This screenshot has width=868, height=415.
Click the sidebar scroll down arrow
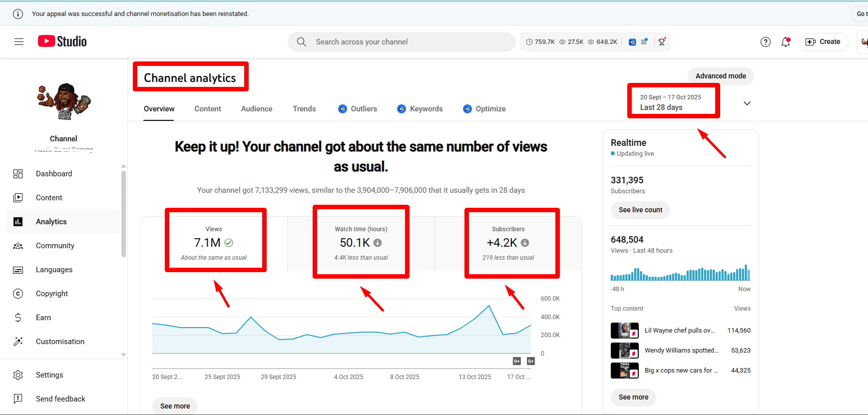pyautogui.click(x=123, y=355)
